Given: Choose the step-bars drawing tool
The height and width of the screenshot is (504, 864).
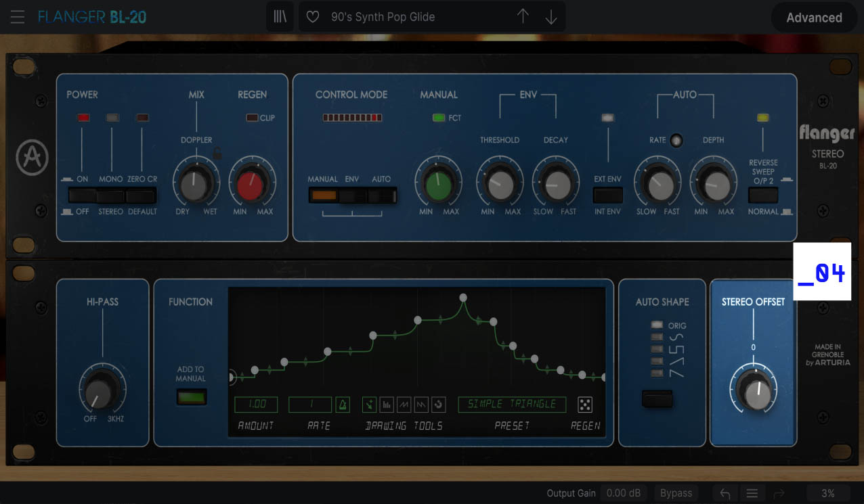Looking at the screenshot, I should [387, 404].
